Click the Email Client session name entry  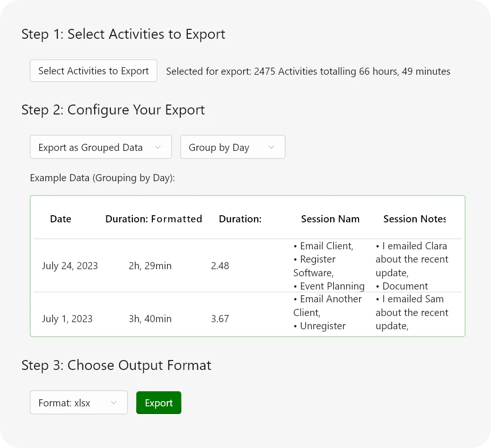click(324, 246)
